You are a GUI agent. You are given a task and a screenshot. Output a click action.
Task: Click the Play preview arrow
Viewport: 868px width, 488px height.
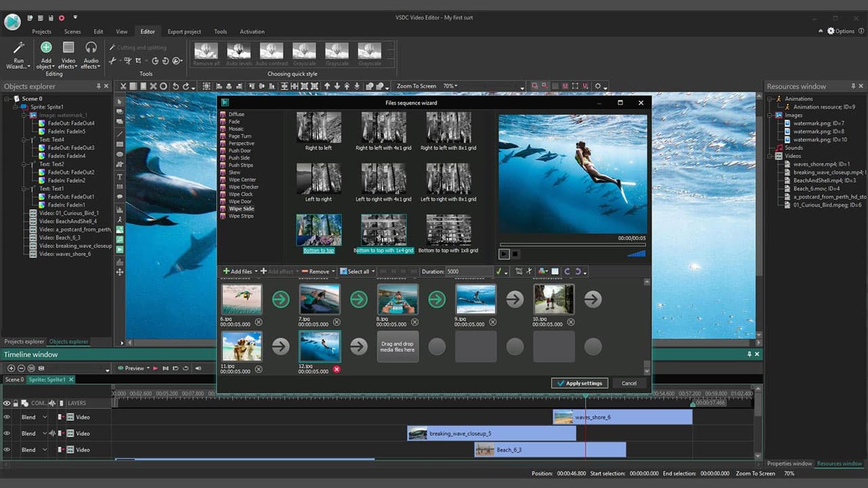(155, 368)
